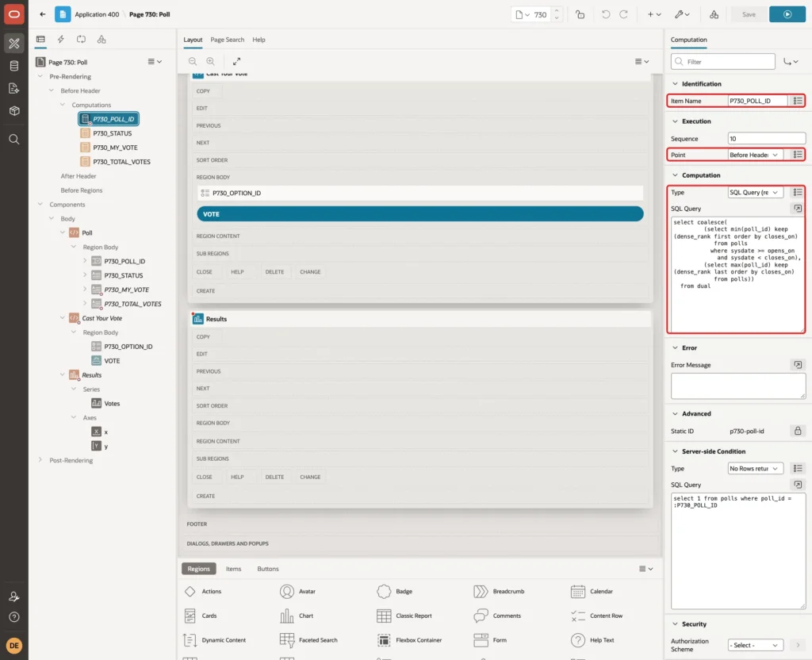Click the Static ID lock icon
The height and width of the screenshot is (660, 812).
tap(798, 431)
